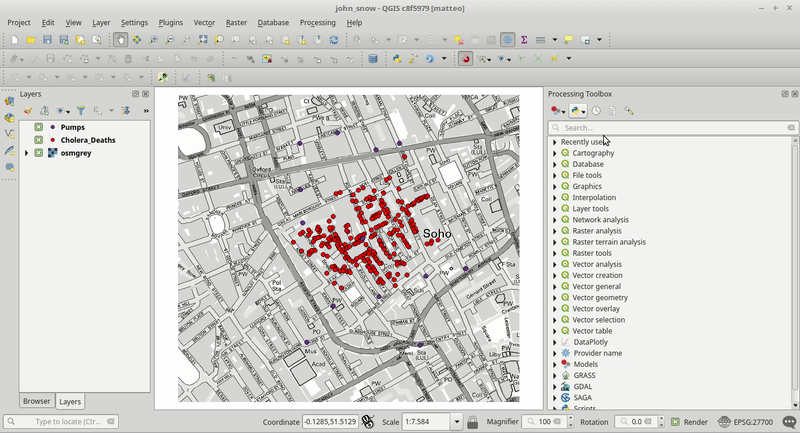Open the Raster menu
800x433 pixels.
[236, 22]
